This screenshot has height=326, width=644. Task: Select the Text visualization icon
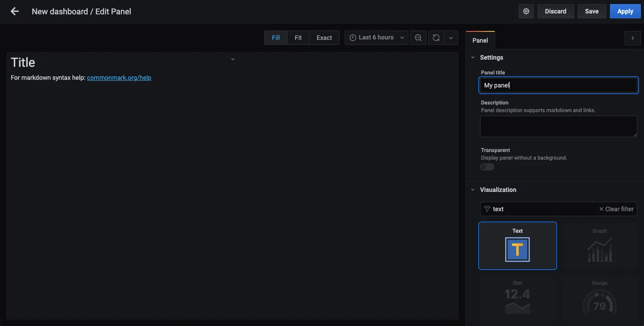tap(517, 249)
